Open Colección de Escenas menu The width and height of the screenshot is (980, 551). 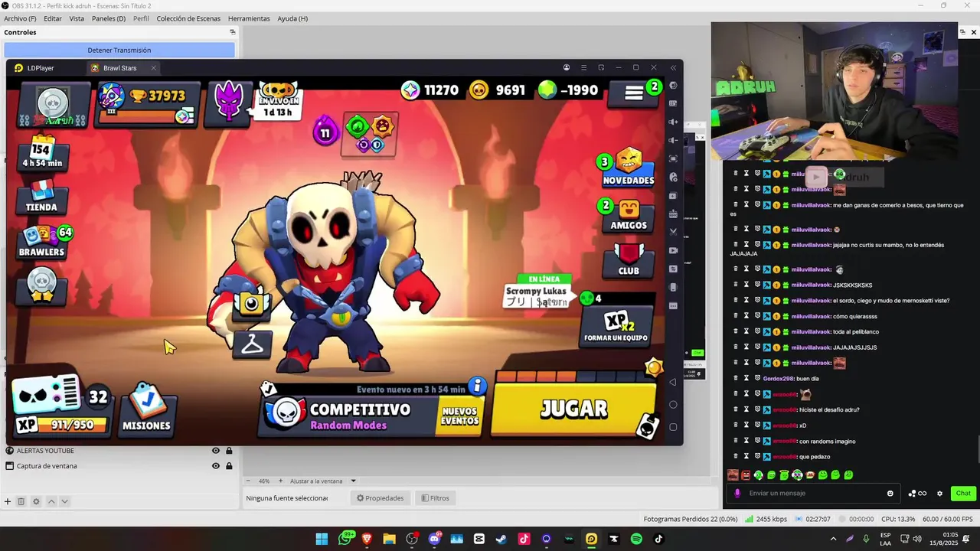point(188,18)
